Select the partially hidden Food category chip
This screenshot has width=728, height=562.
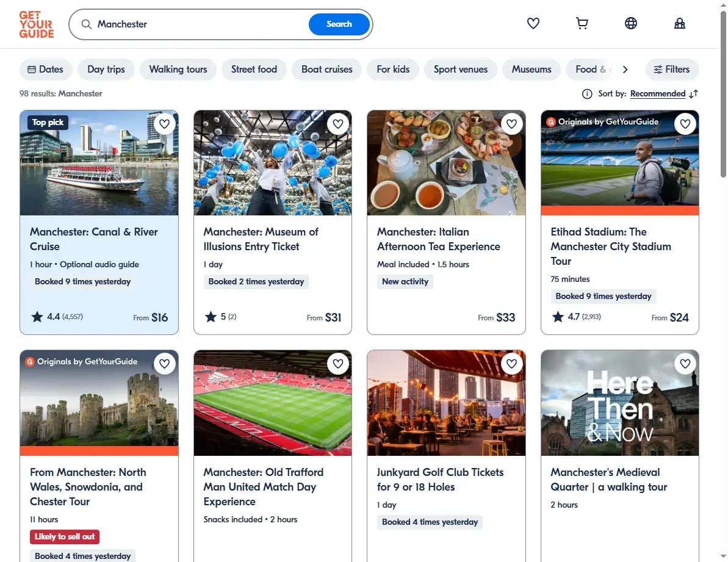tap(589, 69)
